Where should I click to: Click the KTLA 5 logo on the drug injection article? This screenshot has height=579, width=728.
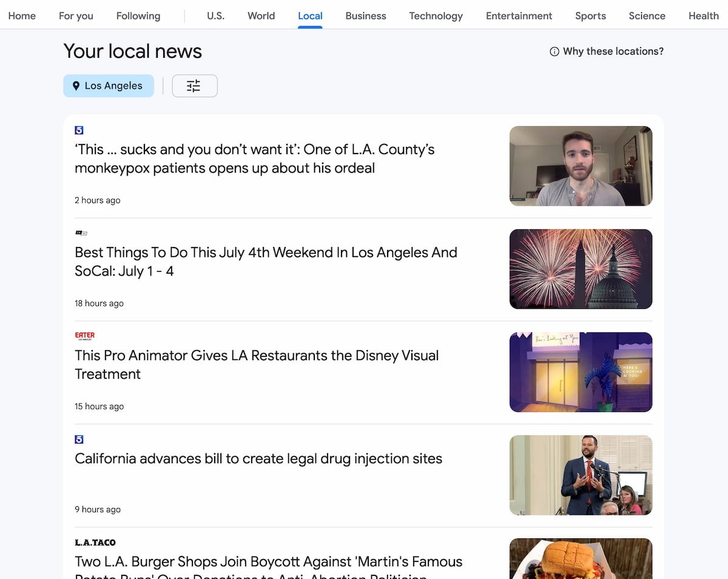[79, 439]
